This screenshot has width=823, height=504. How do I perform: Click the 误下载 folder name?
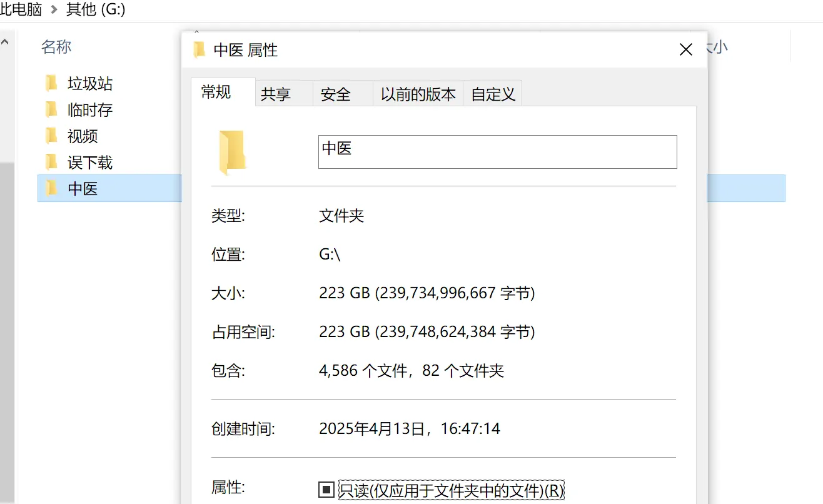point(90,163)
